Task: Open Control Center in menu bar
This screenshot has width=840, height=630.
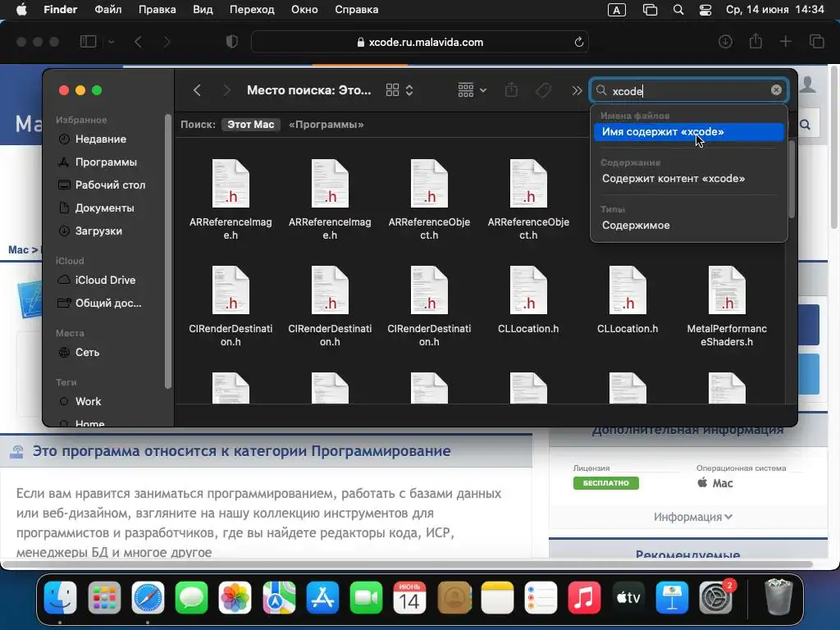Action: click(705, 10)
